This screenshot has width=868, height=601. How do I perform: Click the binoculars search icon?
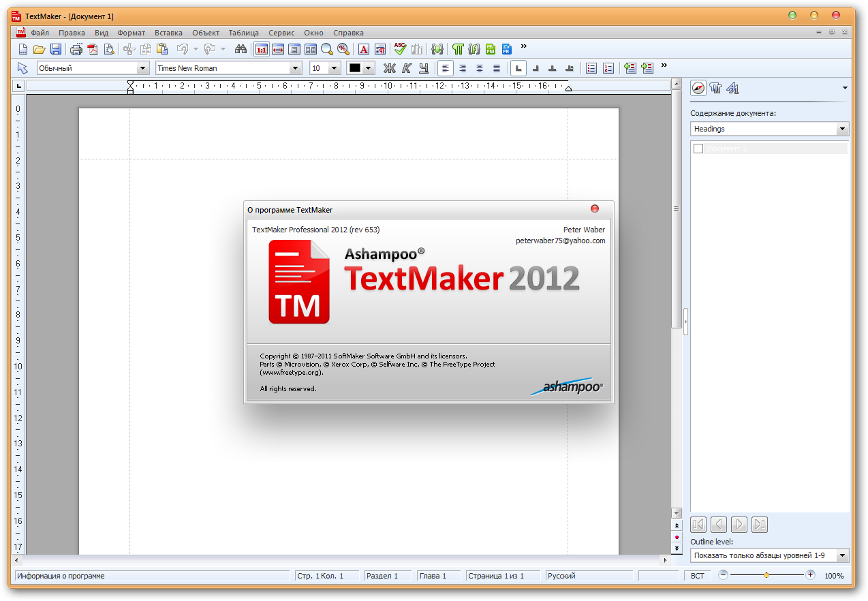click(x=240, y=49)
